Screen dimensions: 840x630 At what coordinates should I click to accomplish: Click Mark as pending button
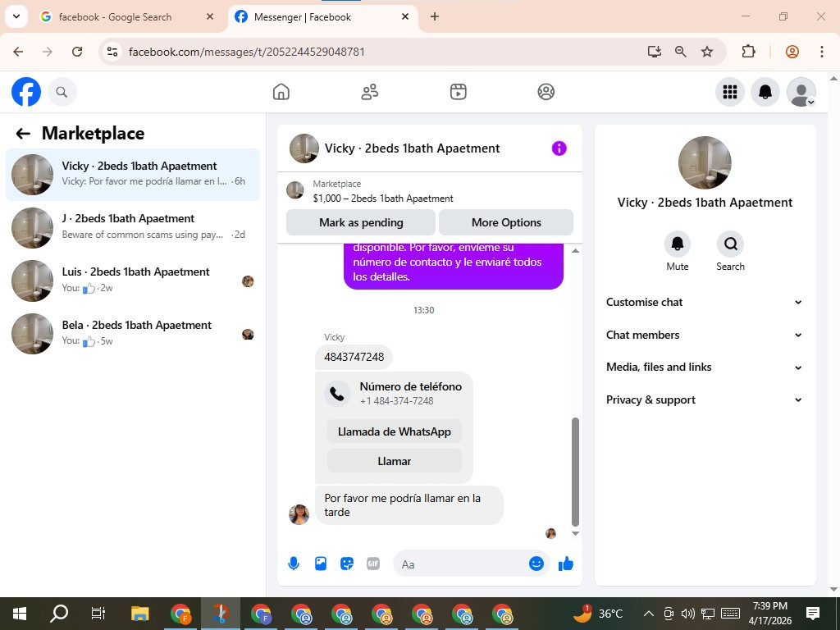tap(361, 222)
